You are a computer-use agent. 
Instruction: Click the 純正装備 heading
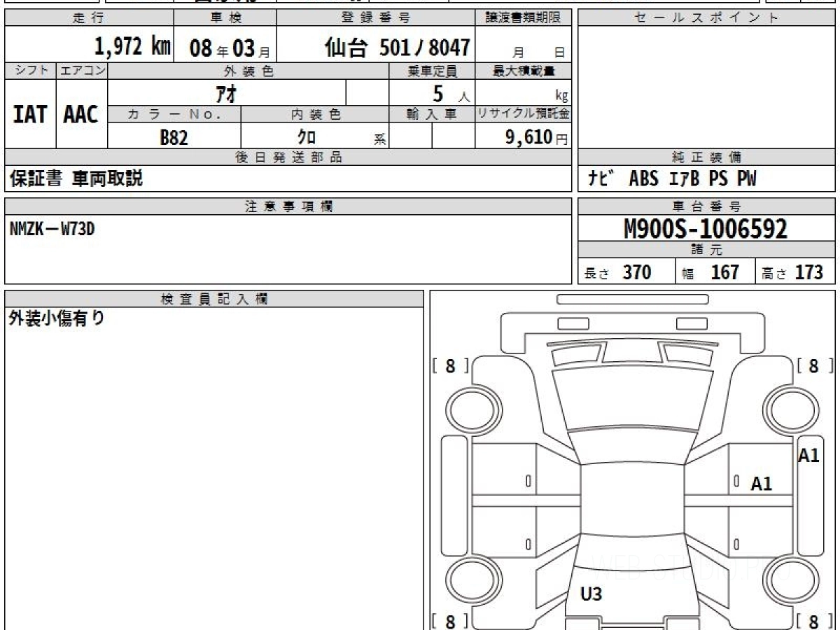pyautogui.click(x=706, y=157)
